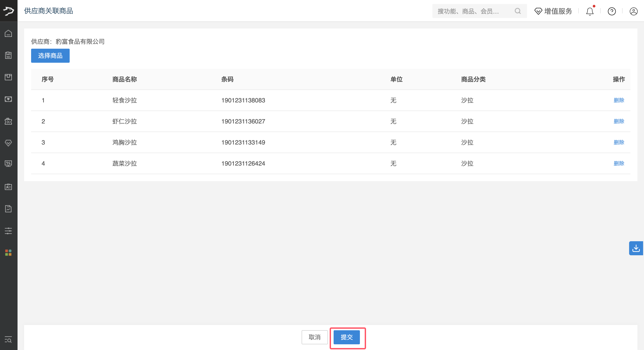
Task: Open the yen cash sidebar icon
Action: tap(8, 99)
